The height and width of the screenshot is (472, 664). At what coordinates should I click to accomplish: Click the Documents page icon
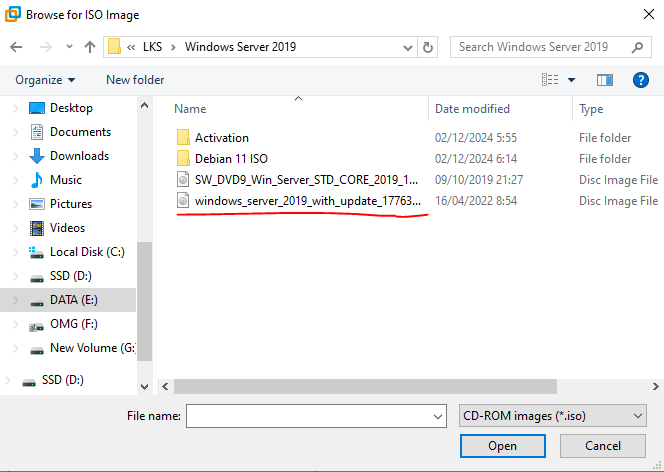37,132
